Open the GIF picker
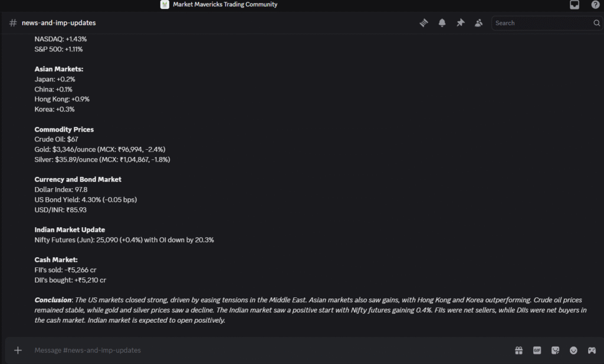The height and width of the screenshot is (364, 604). (x=537, y=350)
